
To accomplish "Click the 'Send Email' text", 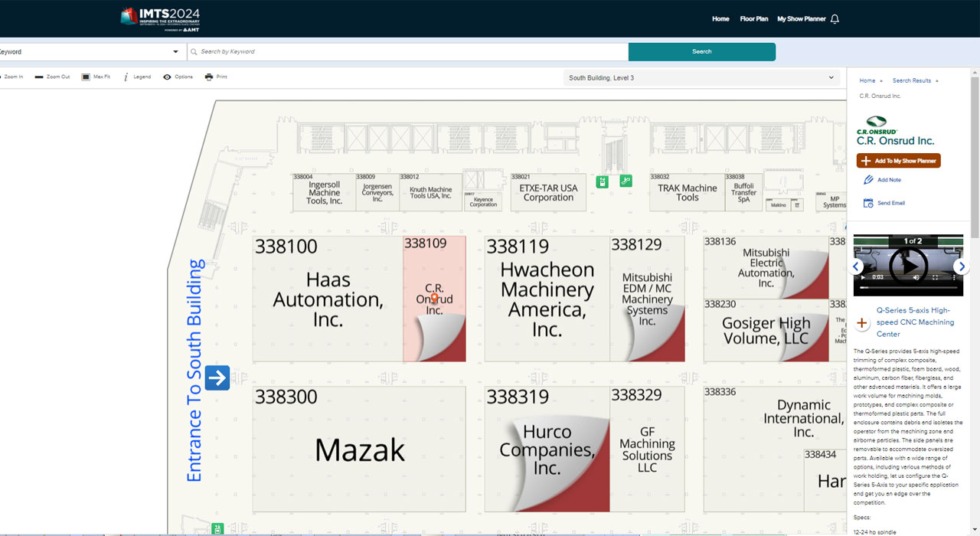I will (891, 203).
